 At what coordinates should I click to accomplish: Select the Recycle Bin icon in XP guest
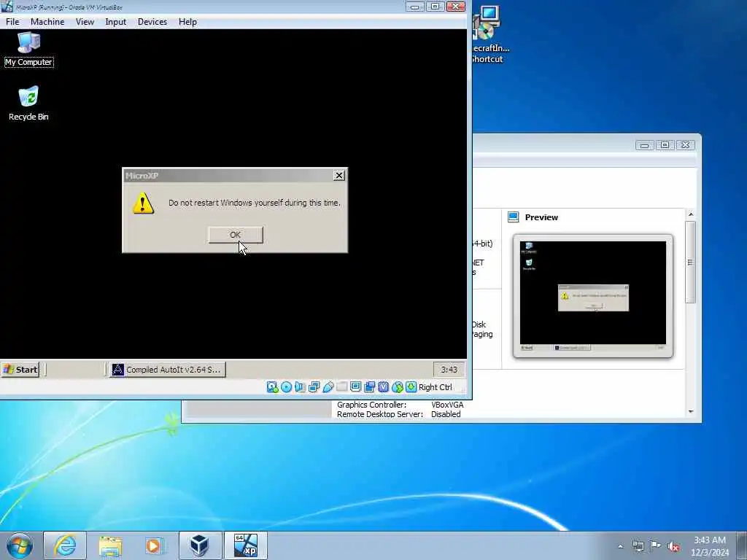pyautogui.click(x=28, y=104)
